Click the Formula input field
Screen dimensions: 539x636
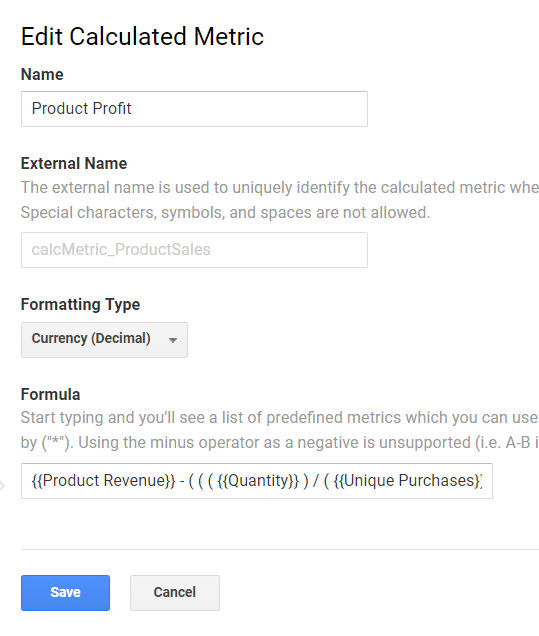(257, 481)
